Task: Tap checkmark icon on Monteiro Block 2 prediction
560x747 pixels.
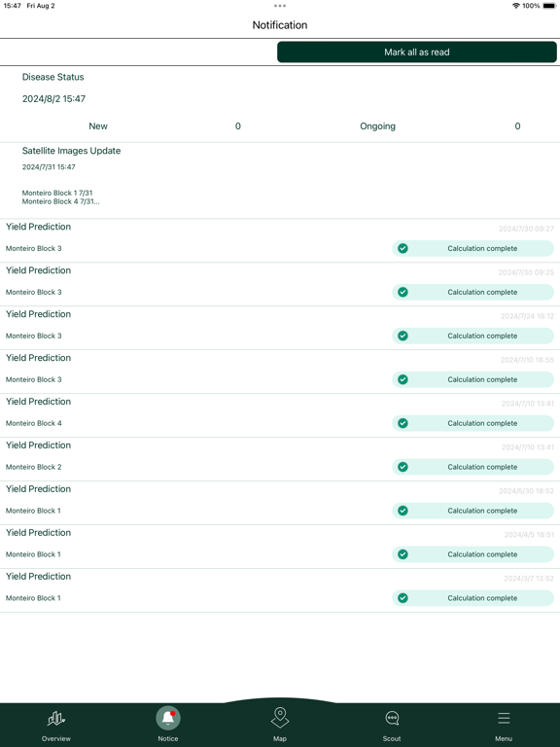Action: (x=402, y=467)
